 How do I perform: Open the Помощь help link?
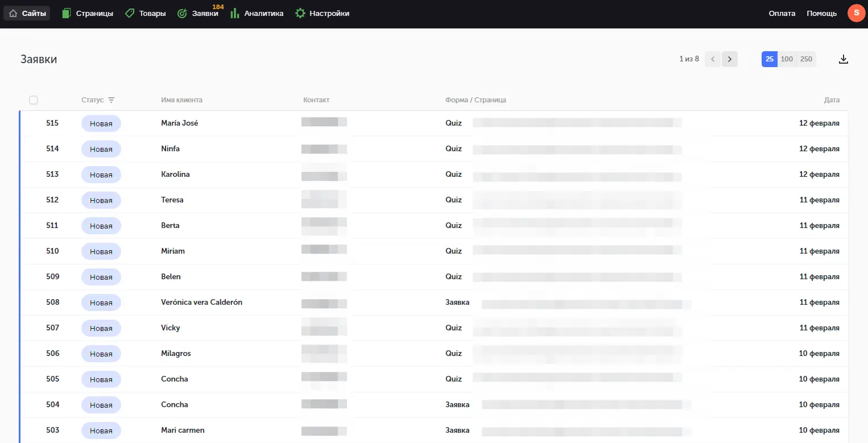pyautogui.click(x=821, y=13)
